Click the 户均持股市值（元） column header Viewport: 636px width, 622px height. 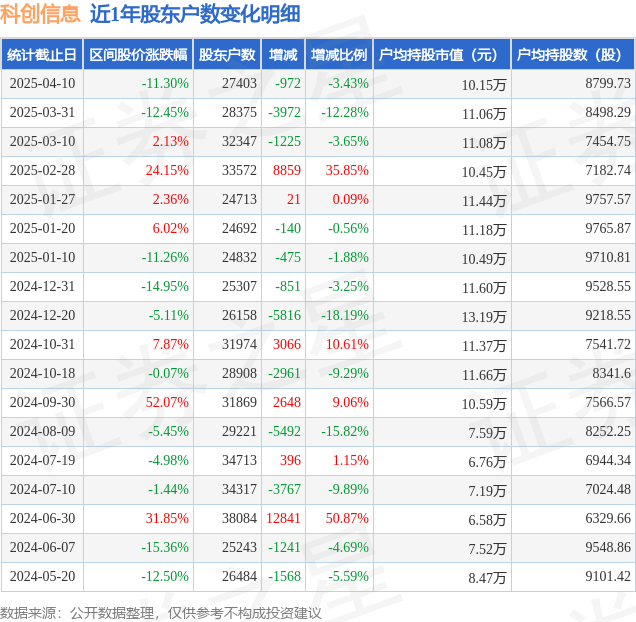[442, 54]
